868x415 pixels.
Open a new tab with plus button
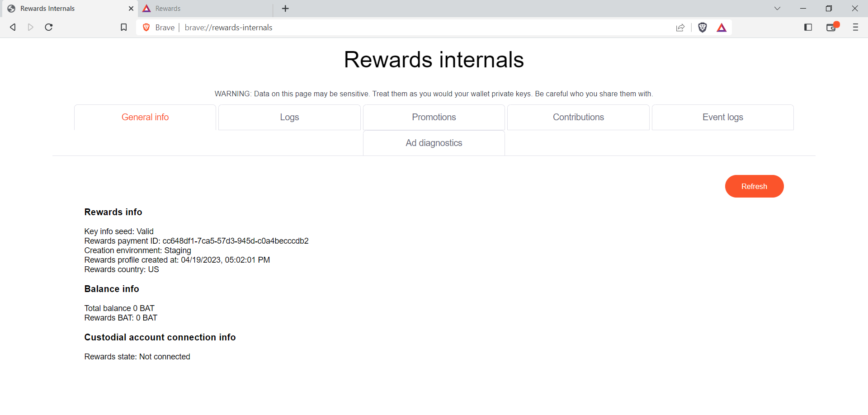point(285,8)
